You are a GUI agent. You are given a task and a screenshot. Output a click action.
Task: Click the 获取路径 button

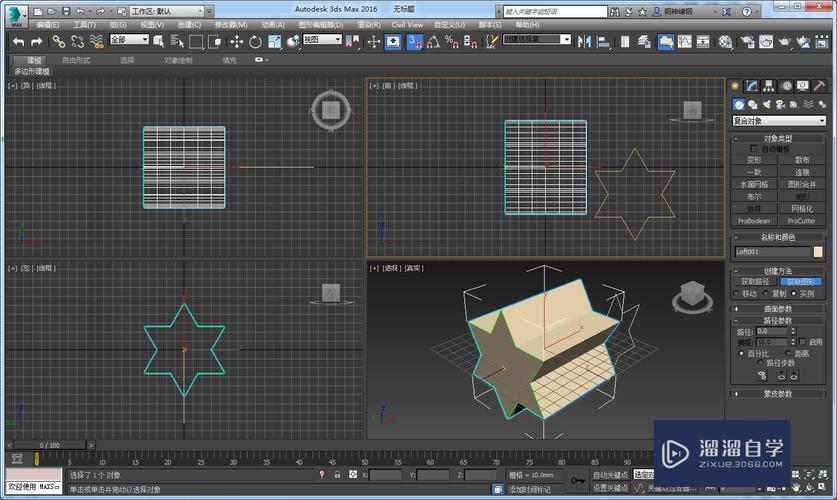pos(755,282)
